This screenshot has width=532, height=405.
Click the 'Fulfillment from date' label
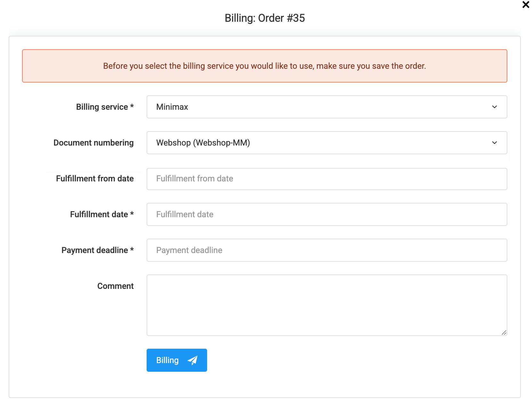click(x=95, y=179)
